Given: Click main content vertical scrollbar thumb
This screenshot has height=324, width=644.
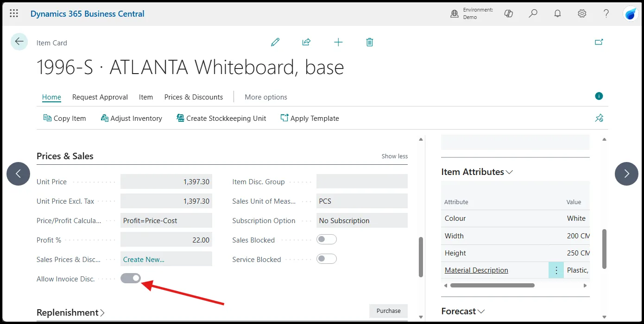Looking at the screenshot, I should coord(421,257).
